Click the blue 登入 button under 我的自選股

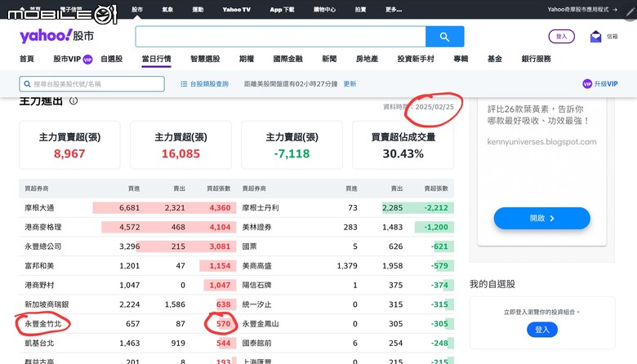pyautogui.click(x=542, y=330)
